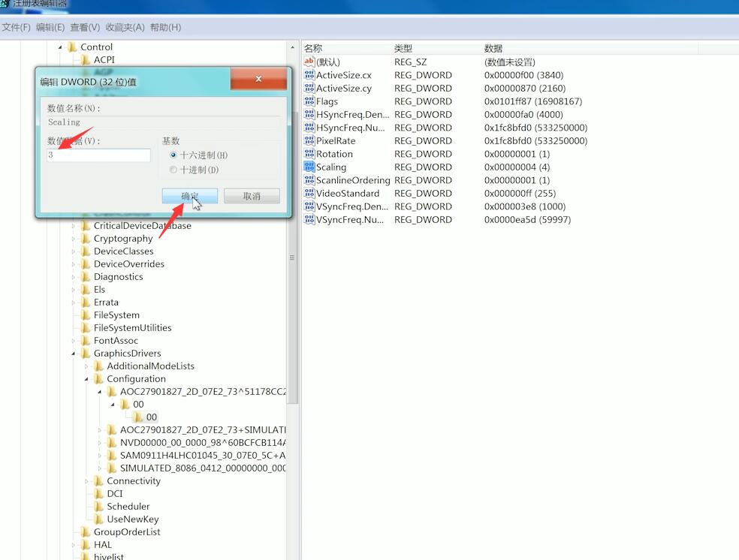Click the 数值数据 input field

(99, 155)
